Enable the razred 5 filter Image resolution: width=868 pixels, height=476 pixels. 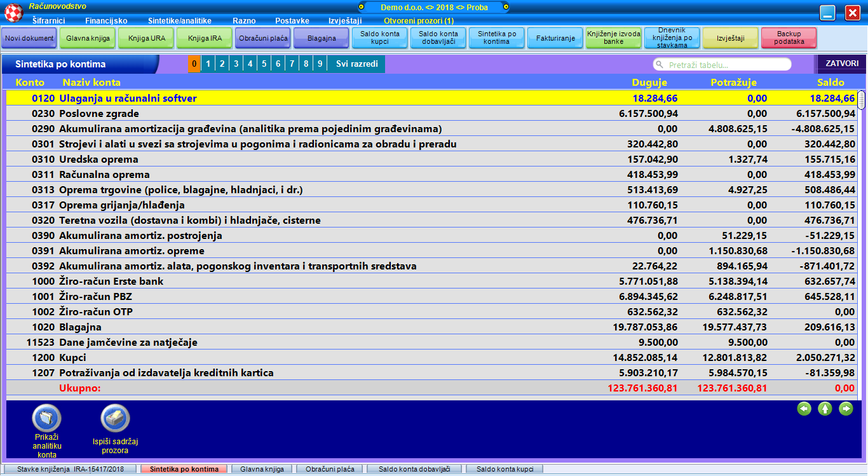click(263, 64)
